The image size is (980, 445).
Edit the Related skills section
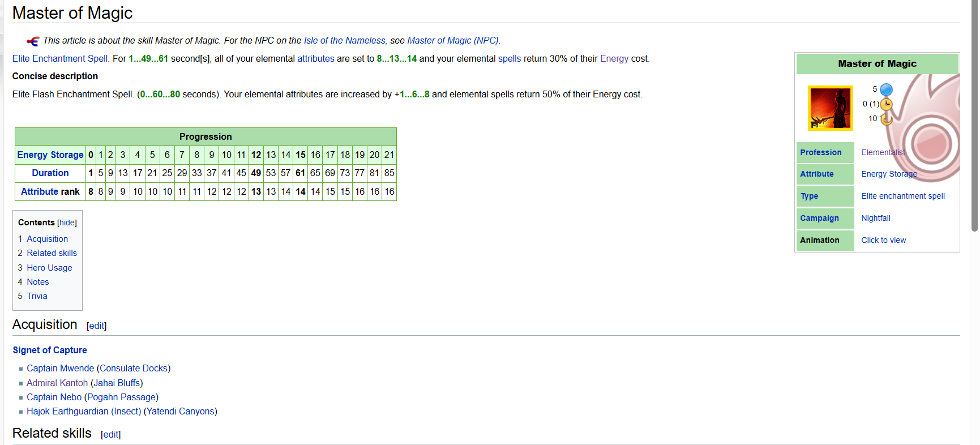pos(110,435)
